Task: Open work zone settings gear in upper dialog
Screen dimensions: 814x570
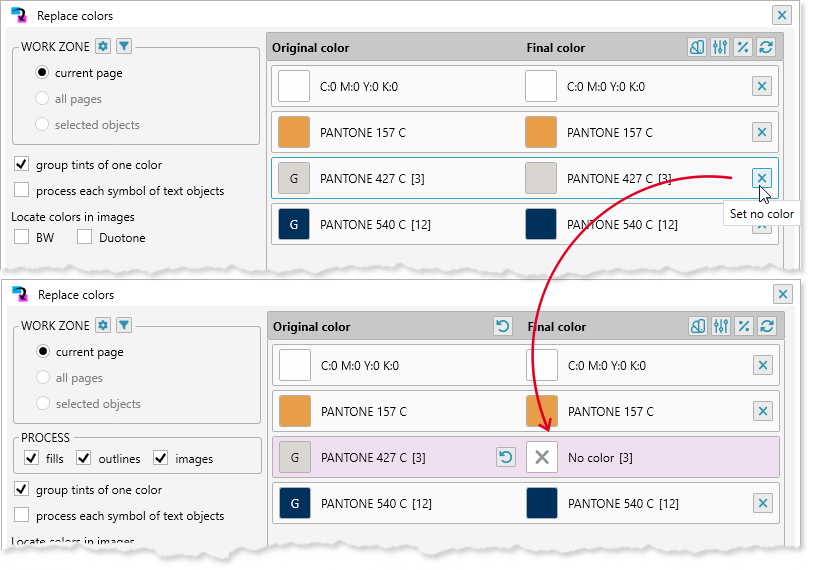Action: pos(103,46)
